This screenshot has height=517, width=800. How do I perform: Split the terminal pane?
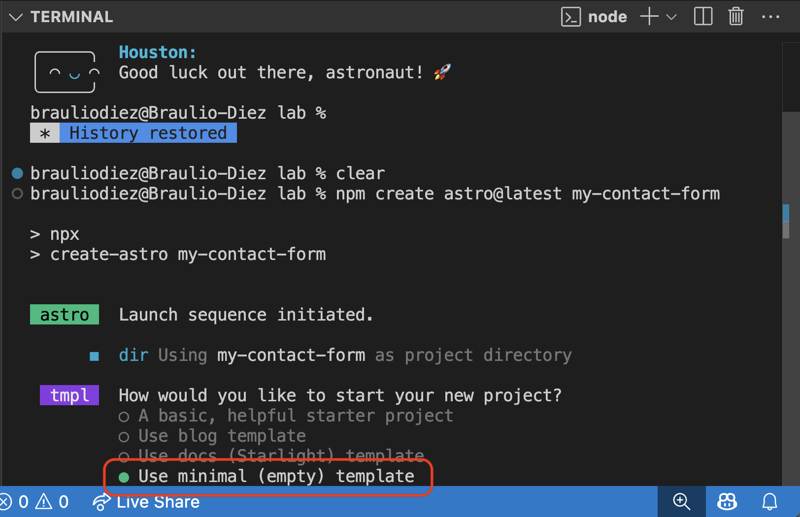pyautogui.click(x=703, y=16)
